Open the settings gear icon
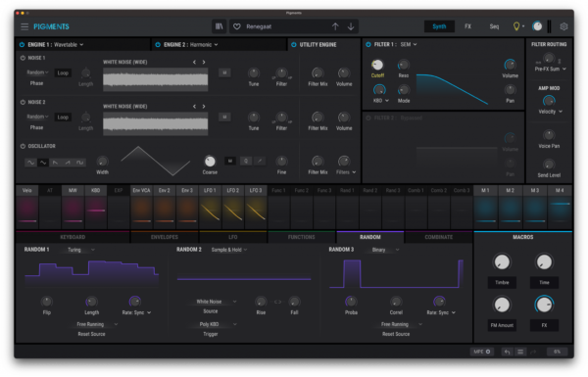The height and width of the screenshot is (377, 588). pos(563,26)
